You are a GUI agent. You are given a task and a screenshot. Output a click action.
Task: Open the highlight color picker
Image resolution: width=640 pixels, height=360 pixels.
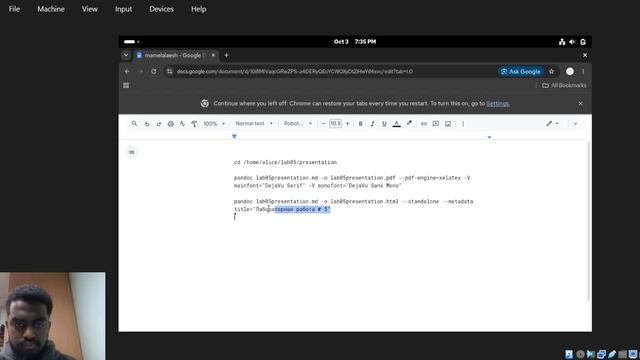[x=409, y=124]
